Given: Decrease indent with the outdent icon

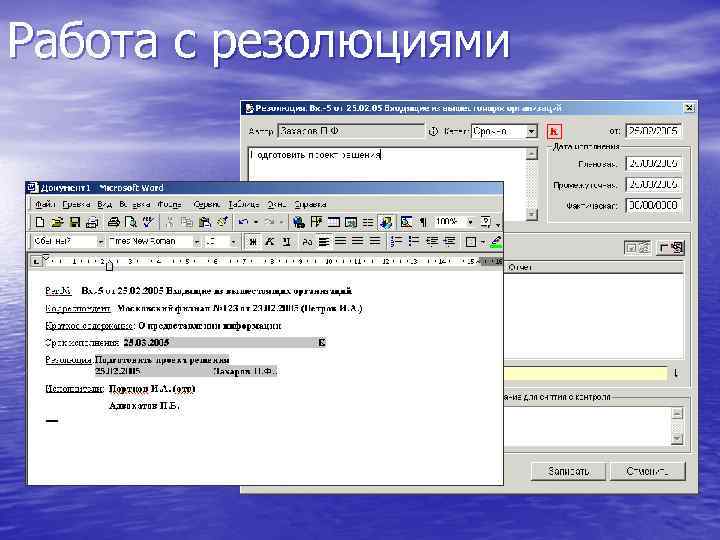Looking at the screenshot, I should coord(432,242).
